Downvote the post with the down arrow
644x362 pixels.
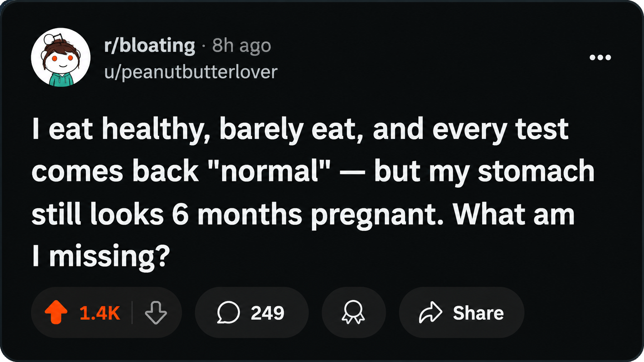tap(156, 312)
